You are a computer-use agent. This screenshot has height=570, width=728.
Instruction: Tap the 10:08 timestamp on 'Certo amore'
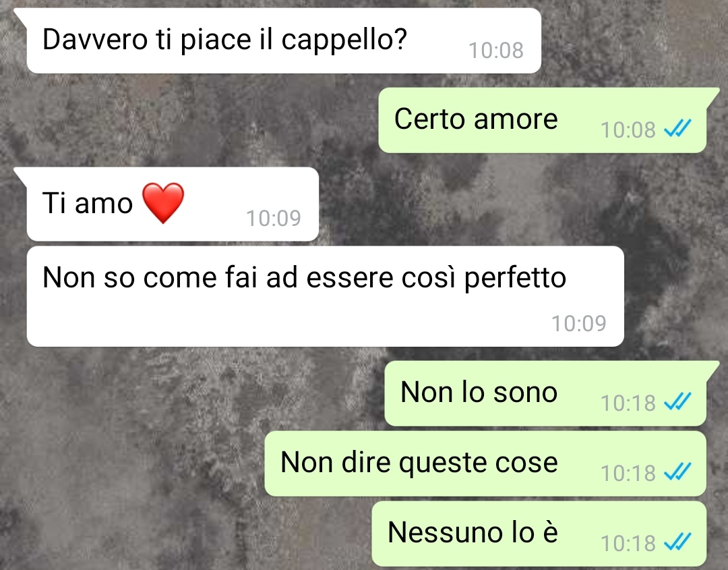(x=628, y=130)
